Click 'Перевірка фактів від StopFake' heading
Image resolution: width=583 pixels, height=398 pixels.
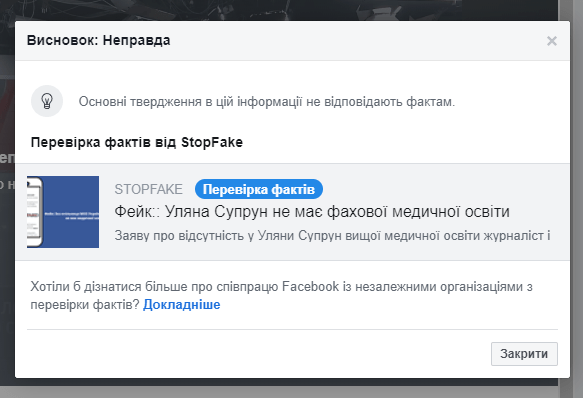click(x=137, y=142)
